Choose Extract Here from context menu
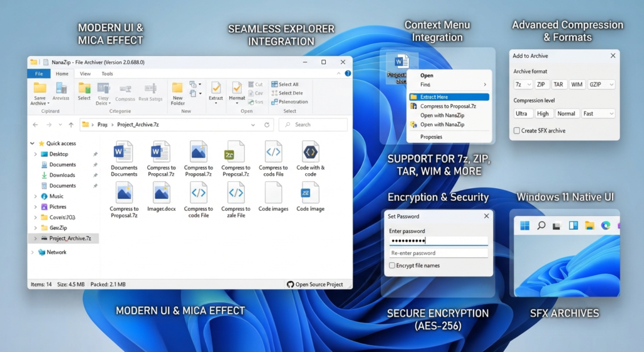The width and height of the screenshot is (644, 352). [449, 97]
